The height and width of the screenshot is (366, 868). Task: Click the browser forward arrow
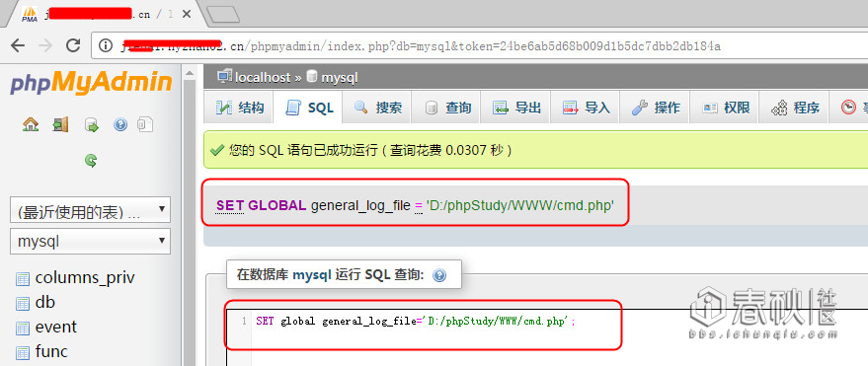coord(45,45)
